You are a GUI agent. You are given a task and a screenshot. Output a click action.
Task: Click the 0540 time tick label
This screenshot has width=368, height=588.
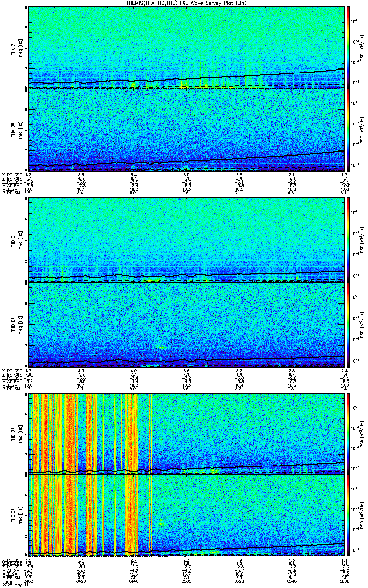click(x=291, y=581)
